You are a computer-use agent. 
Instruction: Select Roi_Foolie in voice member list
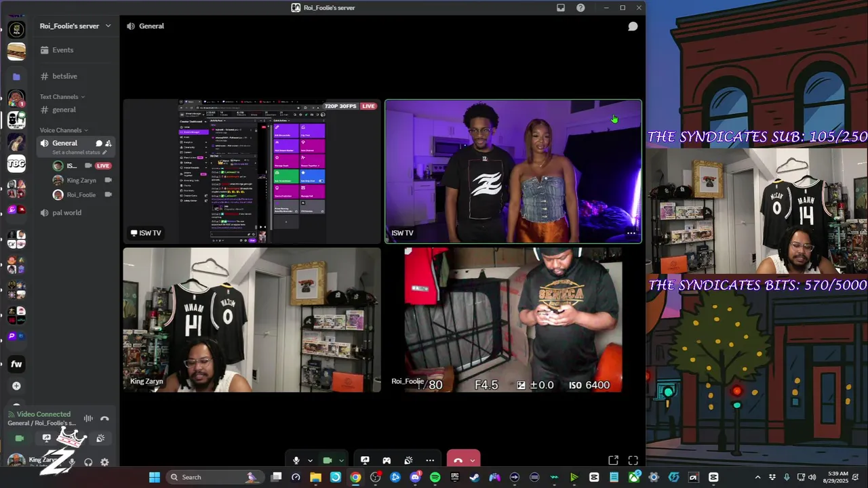coord(81,195)
